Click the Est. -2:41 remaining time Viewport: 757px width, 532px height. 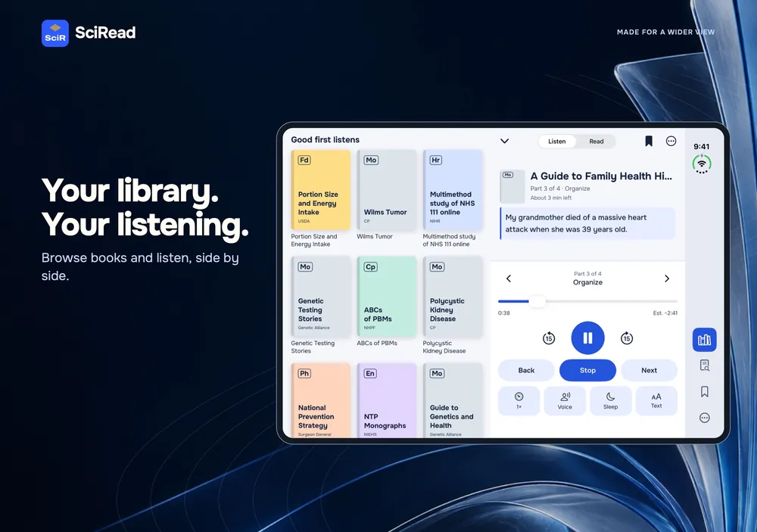pyautogui.click(x=665, y=313)
